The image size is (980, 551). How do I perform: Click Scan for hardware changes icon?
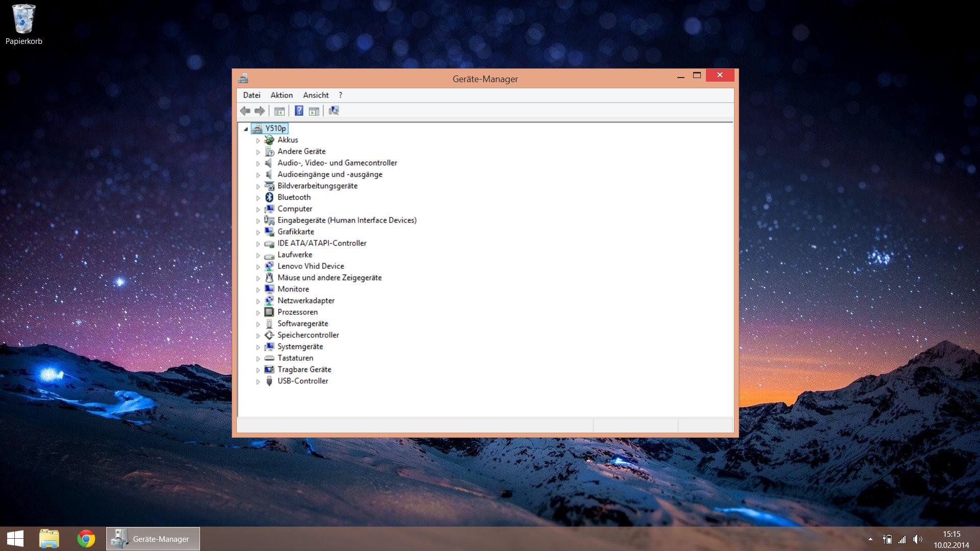[x=334, y=111]
